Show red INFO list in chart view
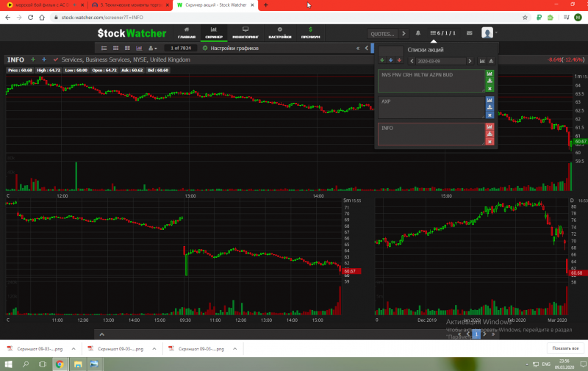The image size is (588, 371). pos(490,126)
